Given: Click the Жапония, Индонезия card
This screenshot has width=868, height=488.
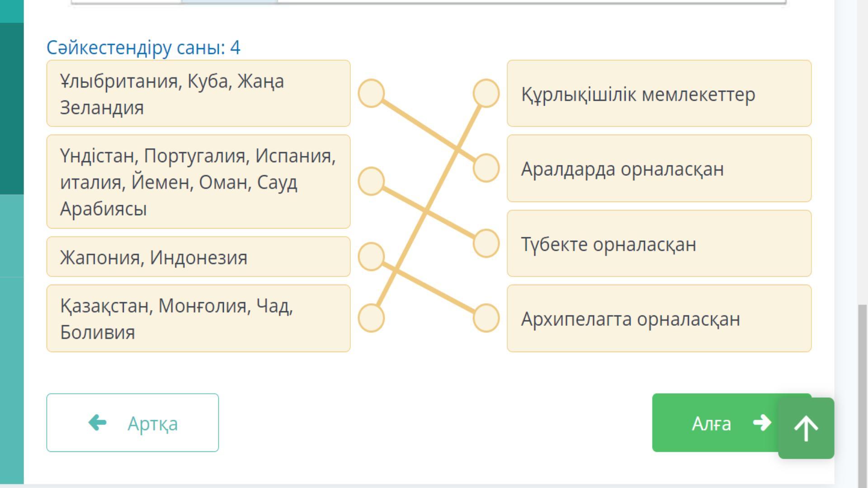Looking at the screenshot, I should pyautogui.click(x=198, y=257).
